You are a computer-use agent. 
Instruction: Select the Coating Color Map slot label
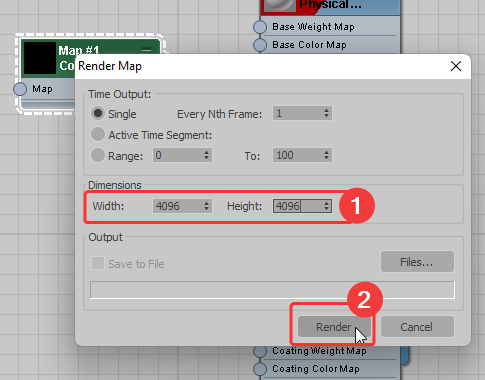(x=316, y=369)
